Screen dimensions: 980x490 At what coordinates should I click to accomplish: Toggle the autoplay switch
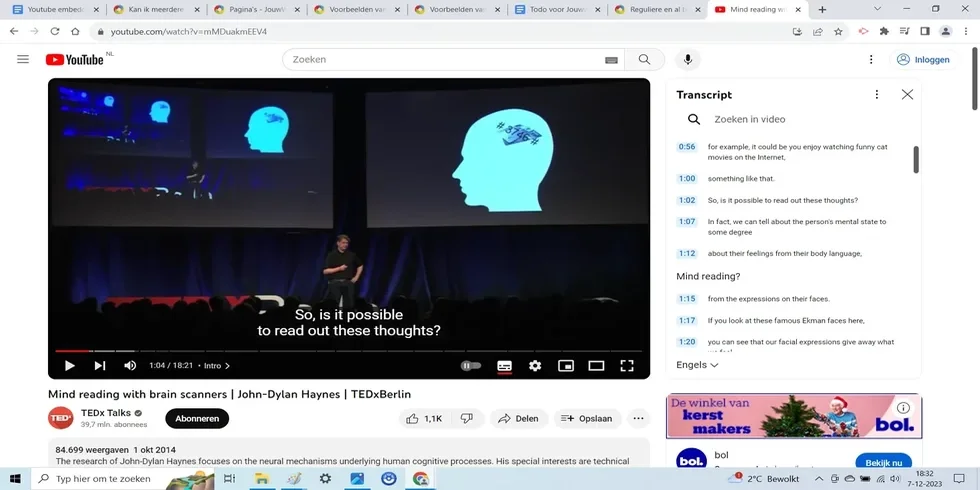(x=471, y=366)
